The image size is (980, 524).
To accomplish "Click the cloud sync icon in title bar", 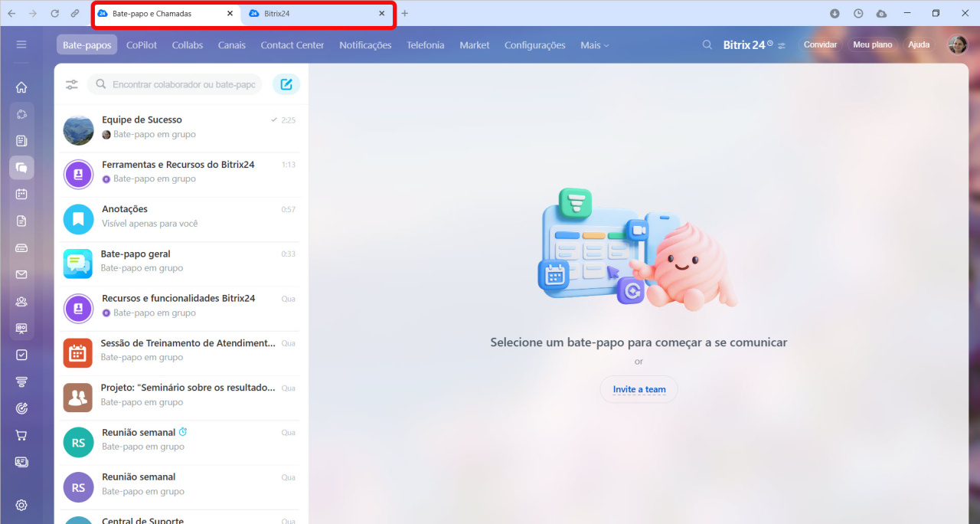I will 881,14.
